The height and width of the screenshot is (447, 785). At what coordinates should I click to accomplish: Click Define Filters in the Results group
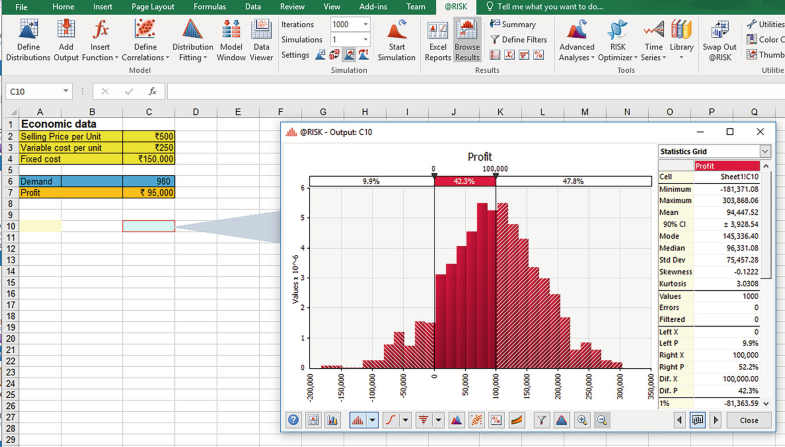click(x=518, y=40)
